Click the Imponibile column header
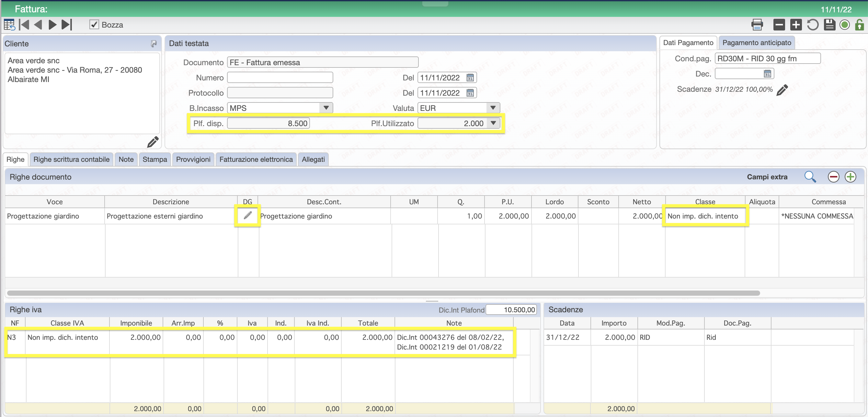Viewport: 868px width, 417px height. (136, 323)
